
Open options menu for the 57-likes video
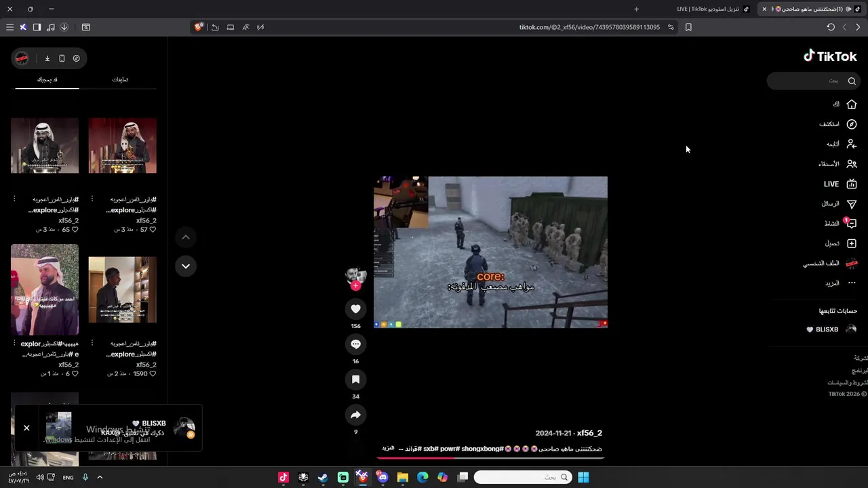[x=92, y=199]
